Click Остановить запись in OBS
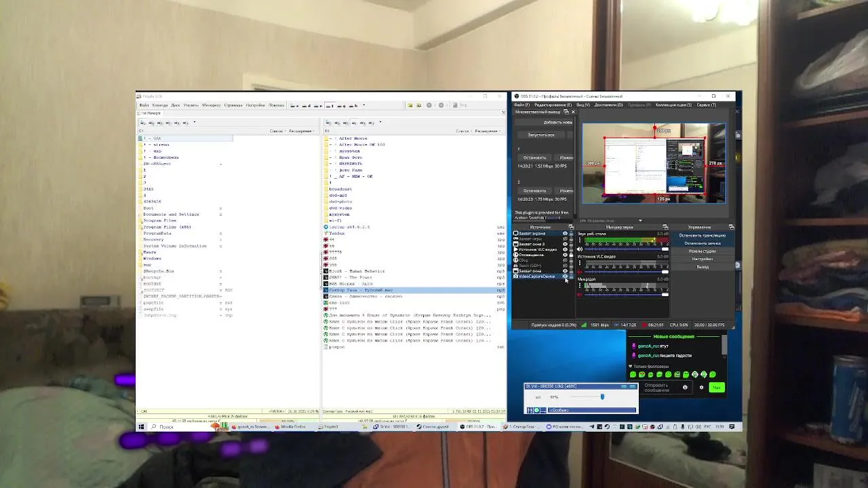 click(702, 243)
